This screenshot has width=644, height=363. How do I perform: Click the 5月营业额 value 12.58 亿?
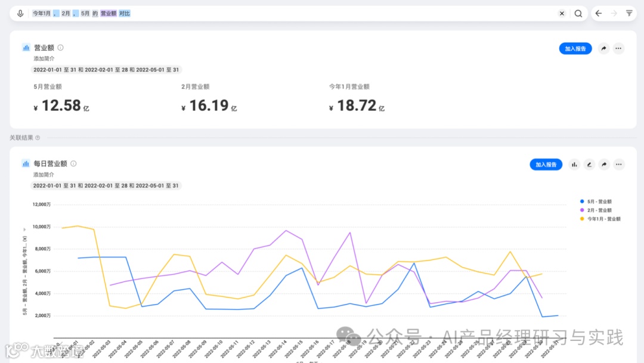point(61,106)
